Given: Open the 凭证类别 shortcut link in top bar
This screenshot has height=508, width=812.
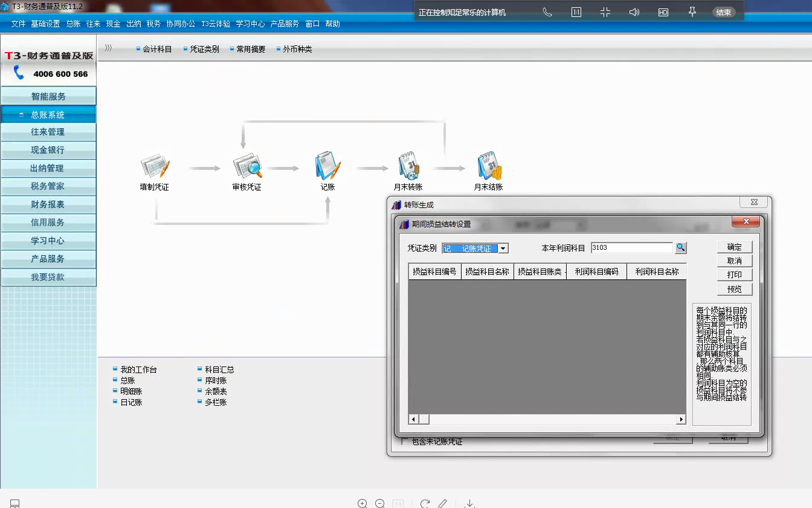Looking at the screenshot, I should (204, 49).
